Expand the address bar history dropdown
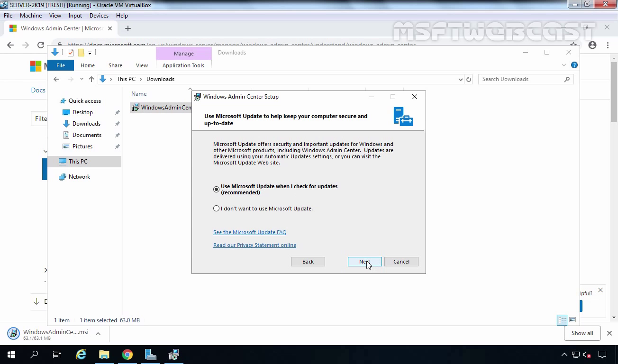Screen dimensions: 618x364 [x=460, y=79]
